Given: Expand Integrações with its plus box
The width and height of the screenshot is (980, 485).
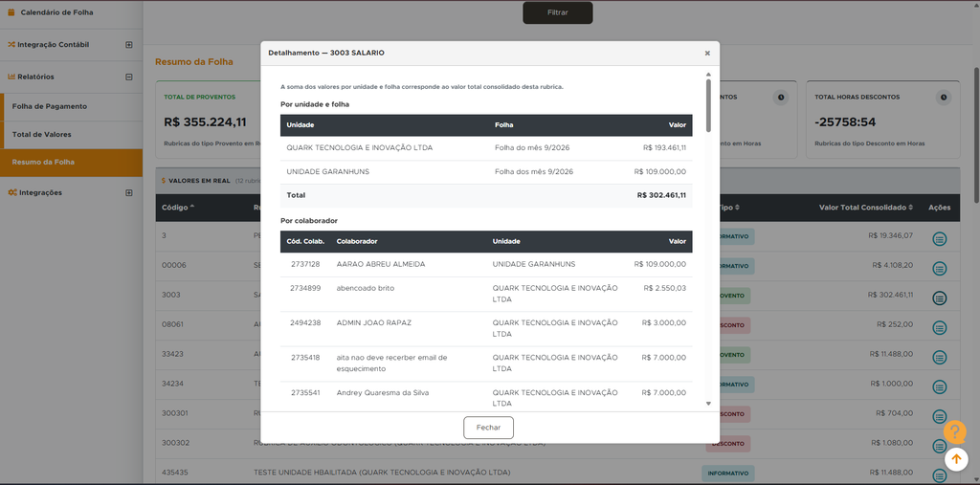Looking at the screenshot, I should click(x=129, y=192).
